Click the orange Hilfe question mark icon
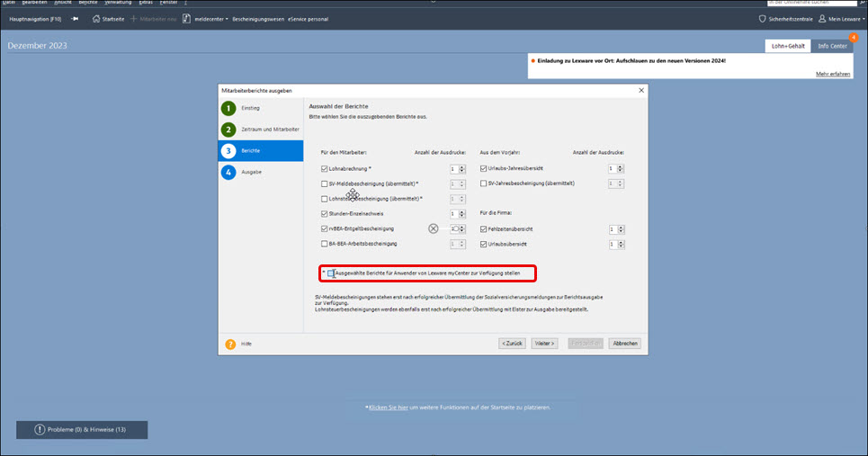The height and width of the screenshot is (456, 868). pyautogui.click(x=230, y=344)
